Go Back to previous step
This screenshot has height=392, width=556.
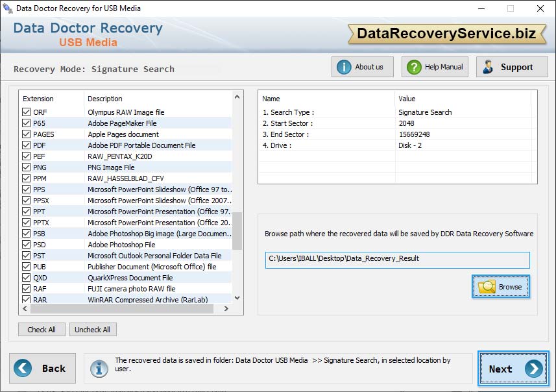coord(43,368)
